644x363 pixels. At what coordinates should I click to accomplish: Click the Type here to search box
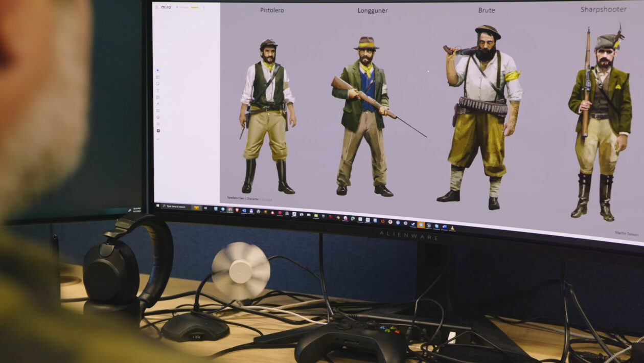point(178,207)
